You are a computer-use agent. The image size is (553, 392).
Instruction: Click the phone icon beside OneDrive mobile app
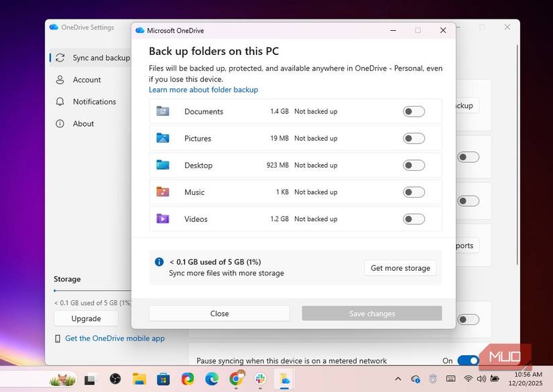point(56,338)
